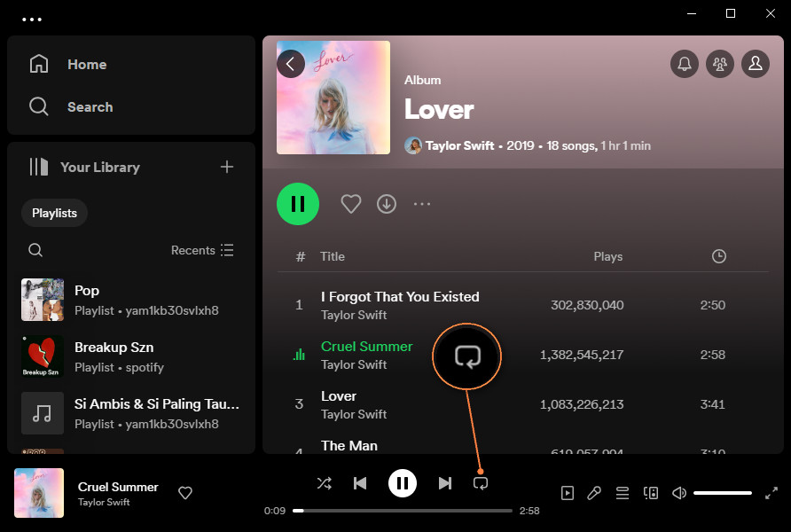Select the Cruel Summer track title
This screenshot has height=532, width=791.
[x=367, y=347]
